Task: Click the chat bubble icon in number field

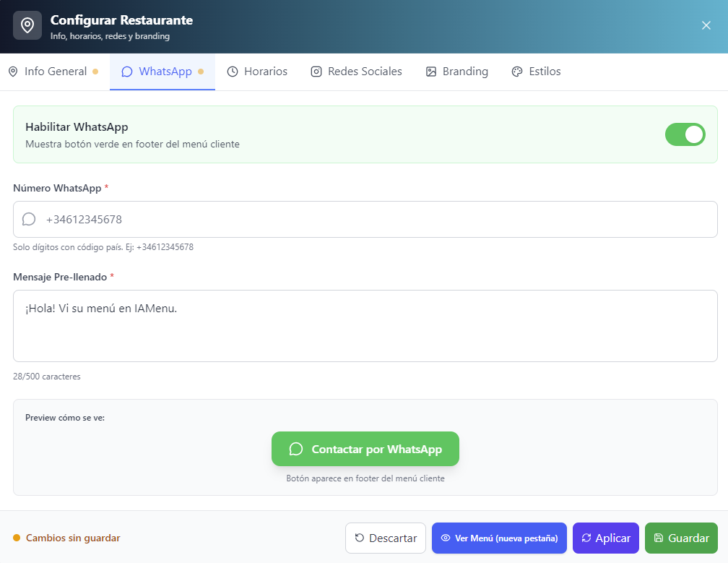Action: tap(29, 219)
